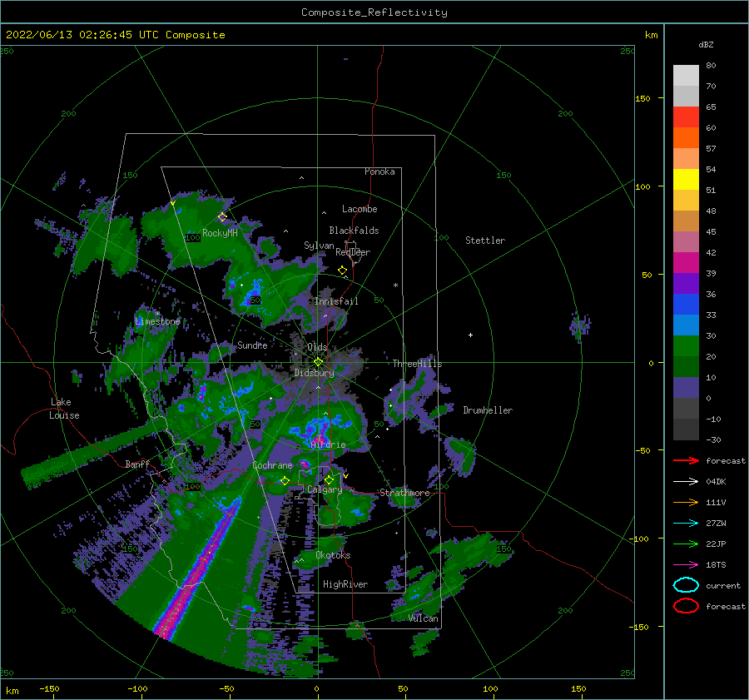
Task: Click yellow diamond marker near RockyMH
Action: click(222, 217)
